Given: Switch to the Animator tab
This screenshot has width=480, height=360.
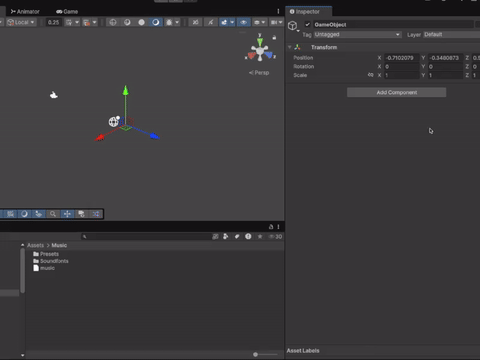Looking at the screenshot, I should coord(25,12).
